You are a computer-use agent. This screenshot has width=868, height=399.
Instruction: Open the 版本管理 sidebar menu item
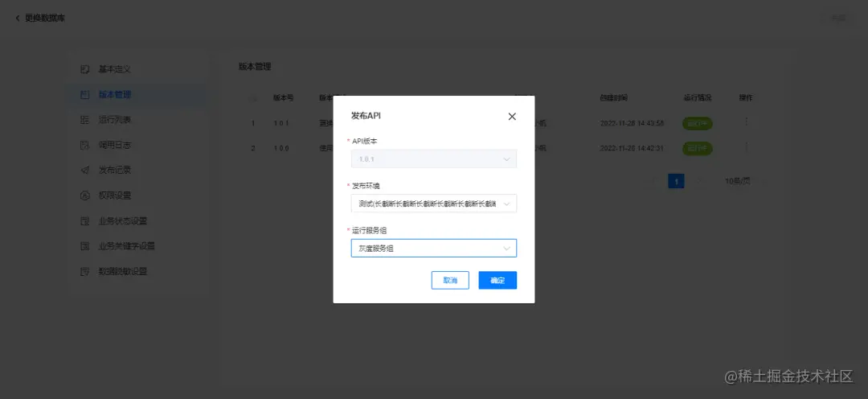coord(137,95)
